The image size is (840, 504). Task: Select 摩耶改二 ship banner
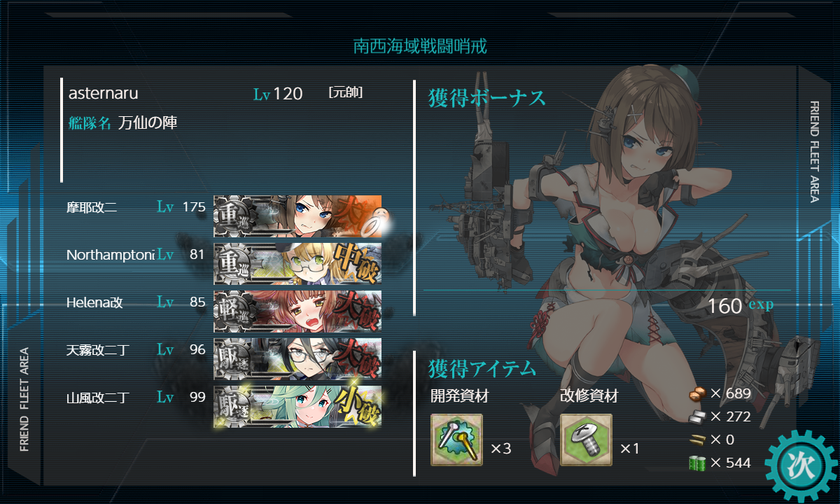coord(297,216)
